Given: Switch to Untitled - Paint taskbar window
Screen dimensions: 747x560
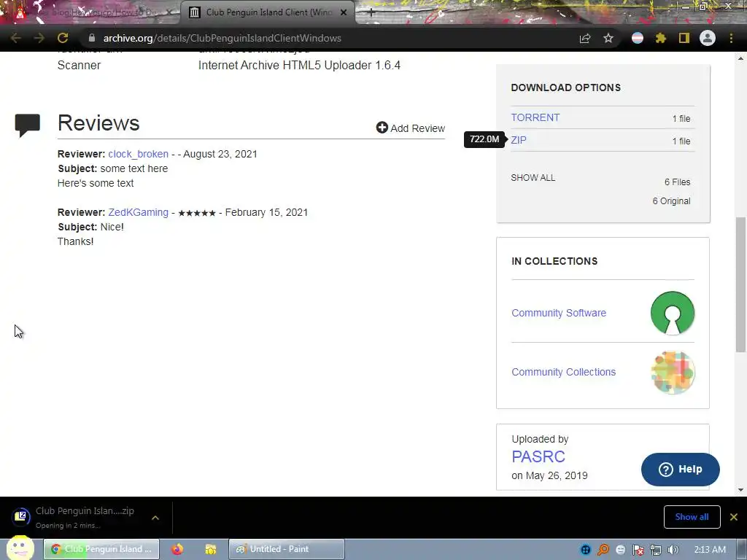Looking at the screenshot, I should 287,549.
